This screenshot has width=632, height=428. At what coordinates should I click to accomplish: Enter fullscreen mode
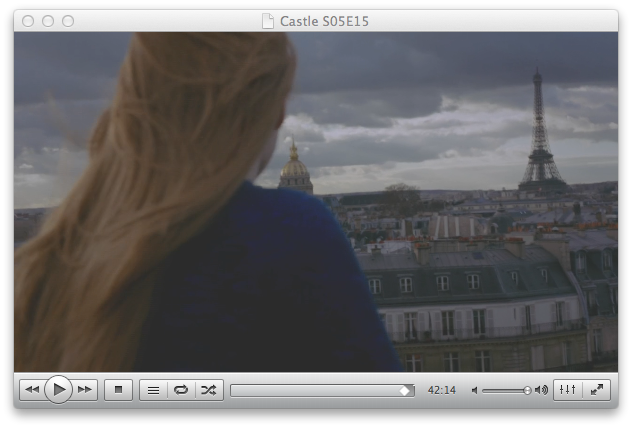point(597,390)
